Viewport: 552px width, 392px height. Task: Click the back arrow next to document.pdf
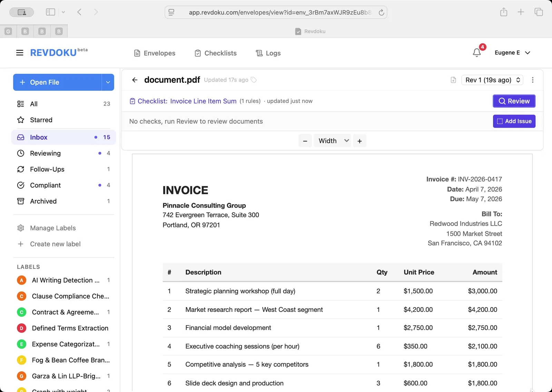(135, 80)
